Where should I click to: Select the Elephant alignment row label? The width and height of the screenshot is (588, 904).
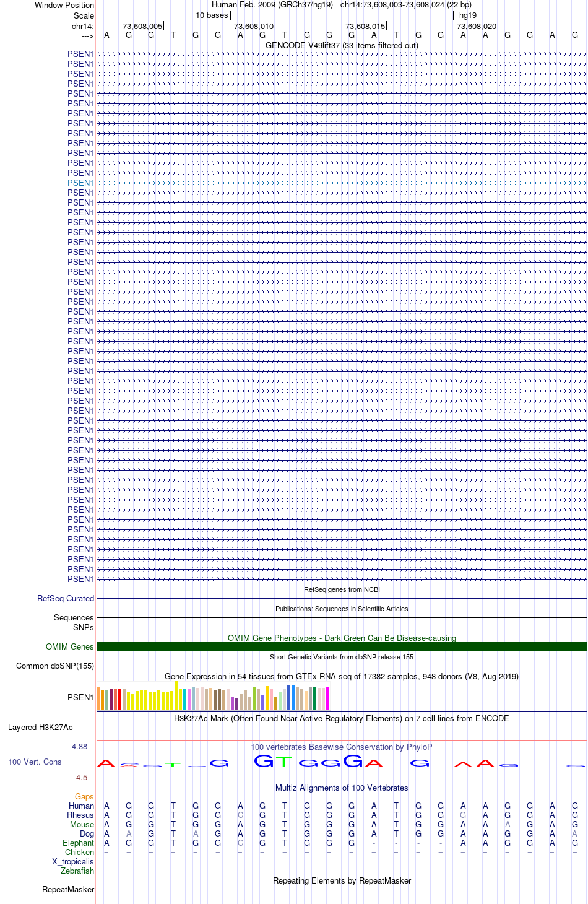(x=79, y=843)
